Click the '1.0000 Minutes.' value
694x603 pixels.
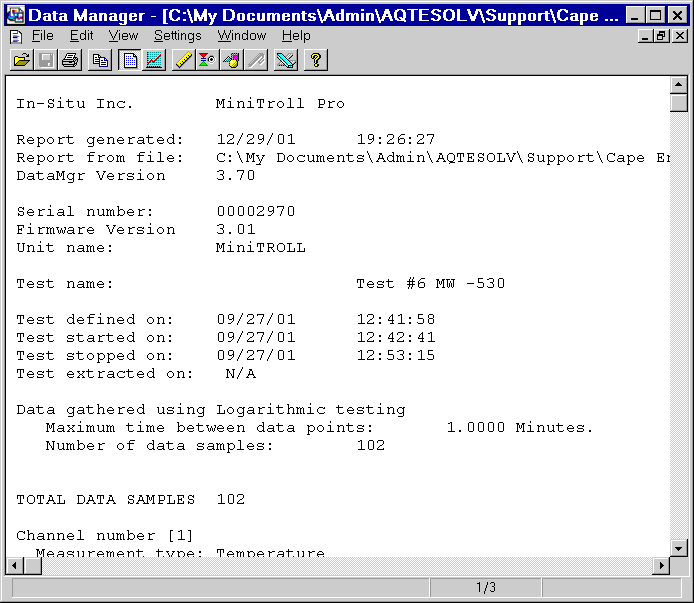520,427
